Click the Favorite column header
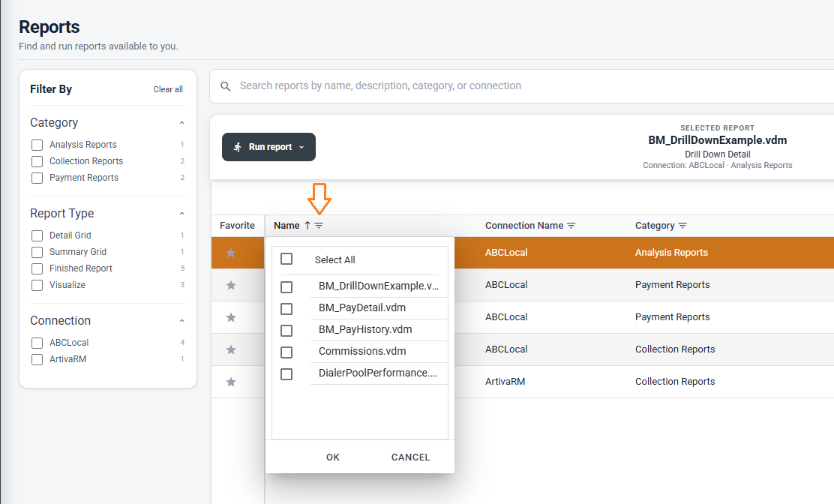 [237, 226]
